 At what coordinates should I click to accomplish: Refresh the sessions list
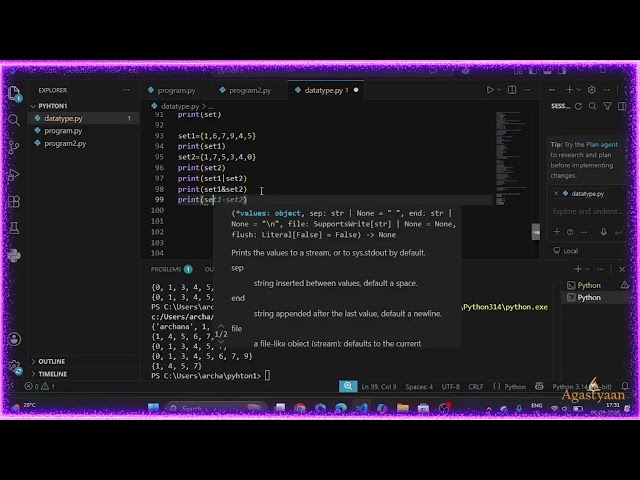pos(578,106)
